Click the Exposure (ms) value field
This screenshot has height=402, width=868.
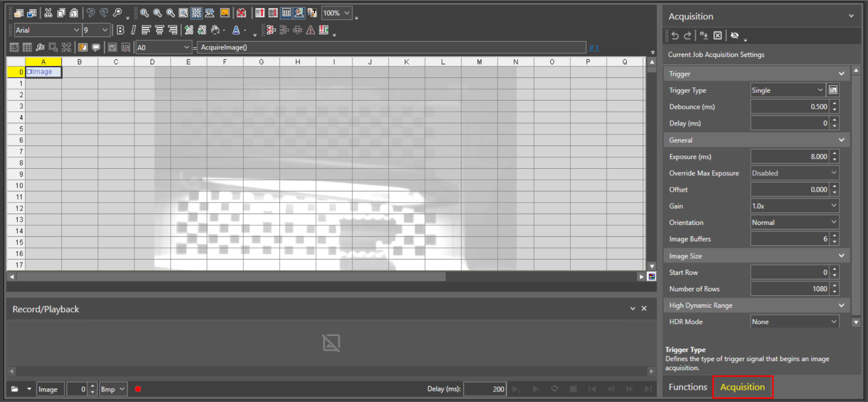(x=790, y=157)
